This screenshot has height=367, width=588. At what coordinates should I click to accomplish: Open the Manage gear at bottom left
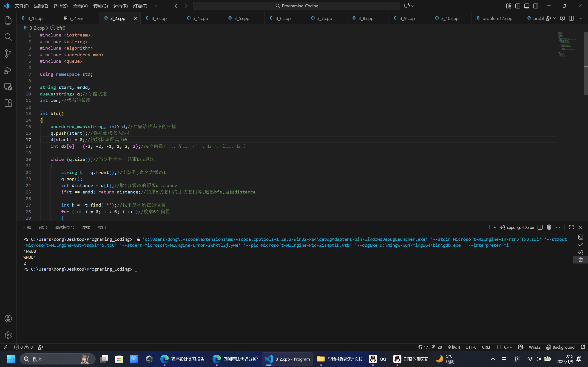tap(8, 335)
